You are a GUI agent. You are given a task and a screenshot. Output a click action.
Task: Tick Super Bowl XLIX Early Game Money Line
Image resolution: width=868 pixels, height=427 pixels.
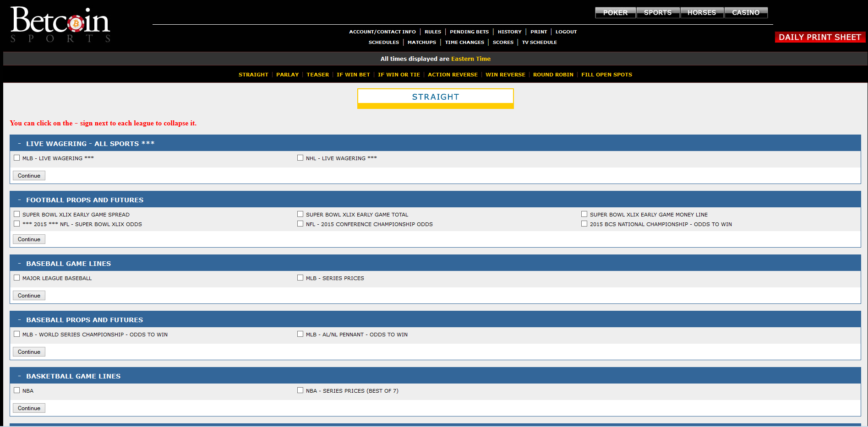click(x=584, y=214)
